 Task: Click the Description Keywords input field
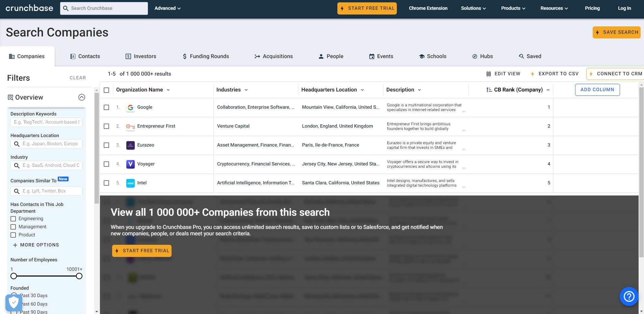[x=46, y=122]
